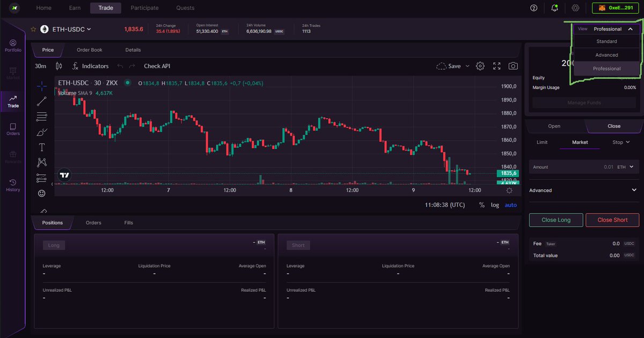Open the chart patterns tool
This screenshot has height=338, width=644.
click(x=42, y=162)
